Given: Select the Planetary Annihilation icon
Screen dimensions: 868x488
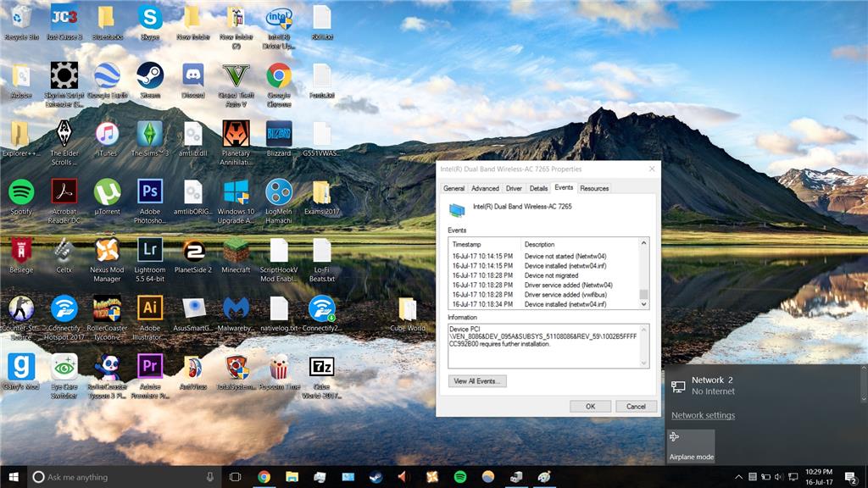Looking at the screenshot, I should tap(236, 142).
